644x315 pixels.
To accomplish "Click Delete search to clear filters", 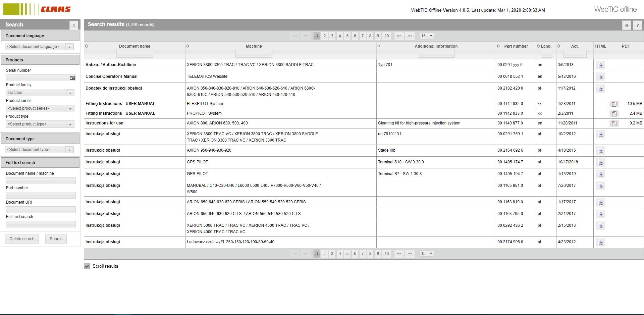I will (x=21, y=239).
